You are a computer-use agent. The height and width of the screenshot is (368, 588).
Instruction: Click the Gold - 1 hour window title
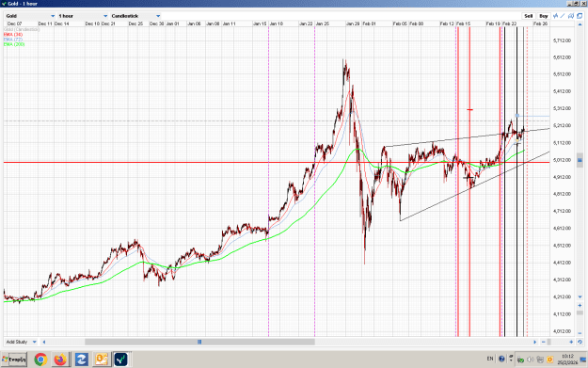click(23, 4)
